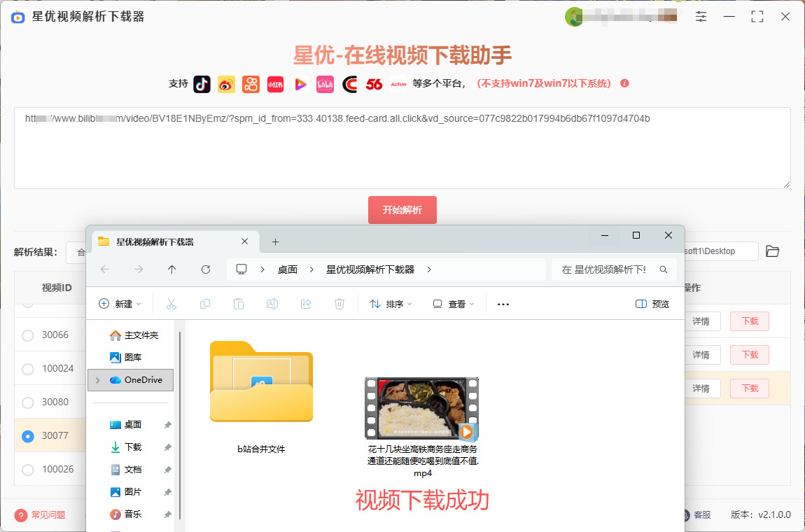Image resolution: width=805 pixels, height=532 pixels.
Task: Open the download folder icon beside the path field
Action: click(772, 251)
